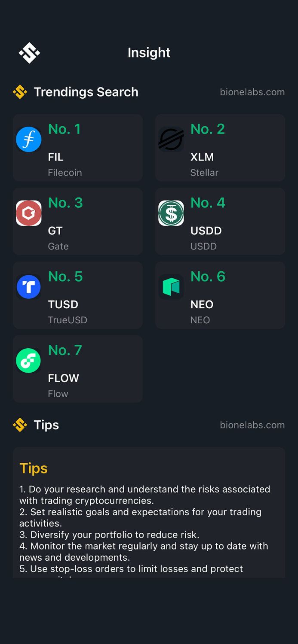Select the No. 2 XLM ranking label

[x=208, y=129]
